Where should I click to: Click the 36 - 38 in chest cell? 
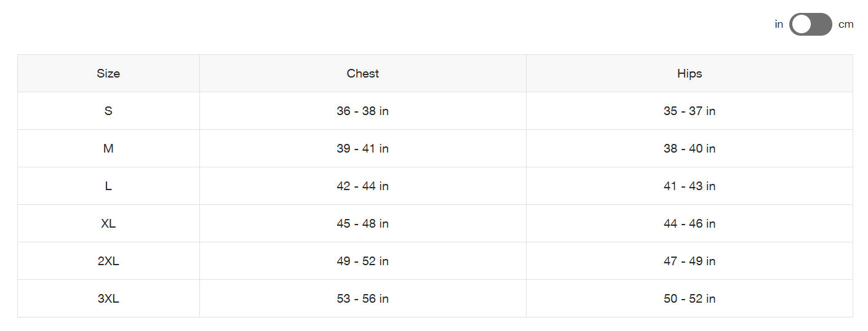coord(363,111)
